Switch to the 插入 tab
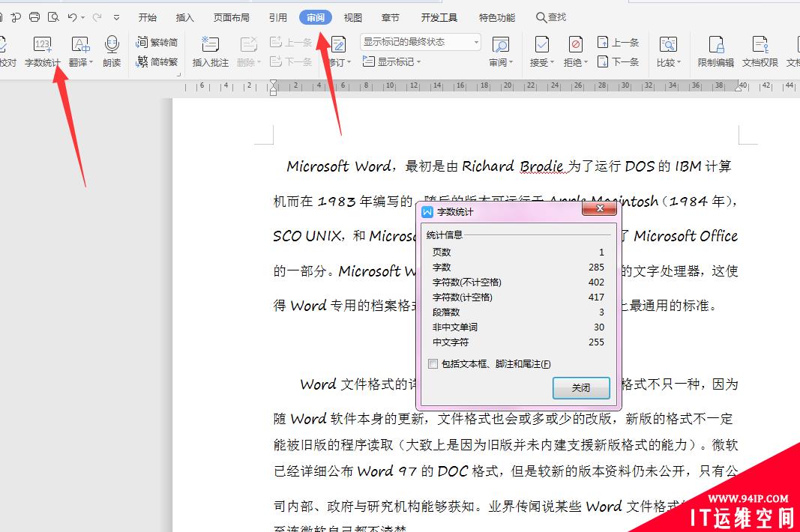800x532 pixels. coord(184,18)
